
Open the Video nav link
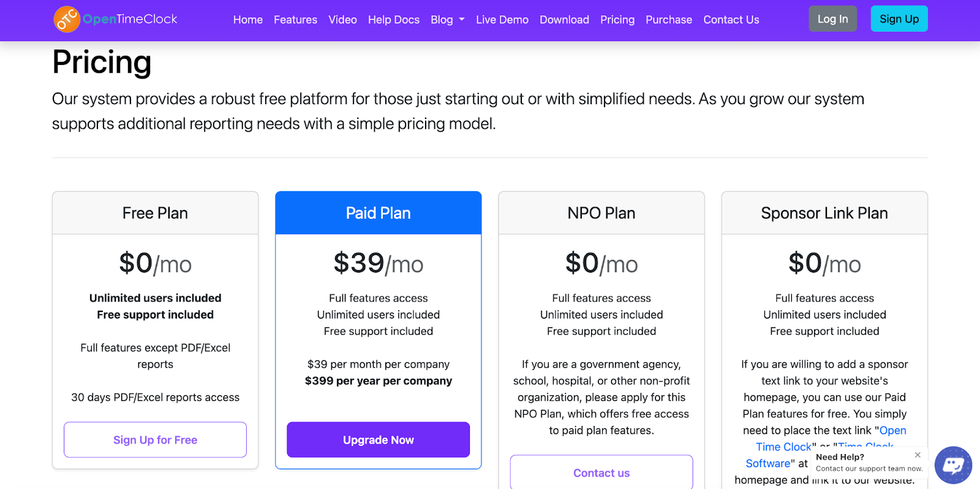pyautogui.click(x=342, y=20)
